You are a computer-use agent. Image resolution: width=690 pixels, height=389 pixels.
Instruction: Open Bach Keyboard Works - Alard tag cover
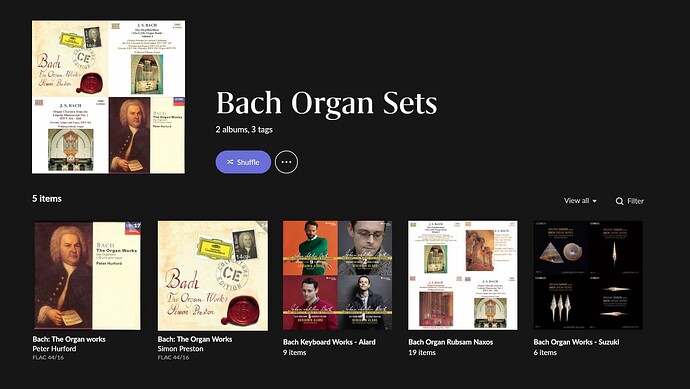(338, 275)
